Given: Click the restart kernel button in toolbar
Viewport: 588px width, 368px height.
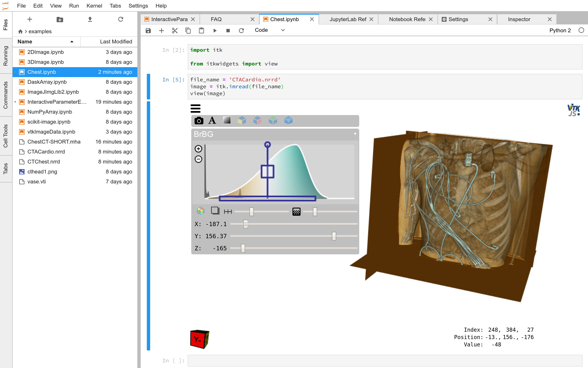Looking at the screenshot, I should (x=241, y=30).
